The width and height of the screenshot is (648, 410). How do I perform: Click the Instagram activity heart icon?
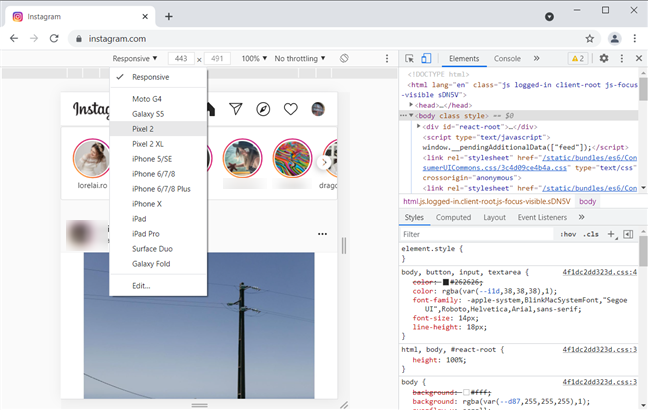(x=290, y=109)
